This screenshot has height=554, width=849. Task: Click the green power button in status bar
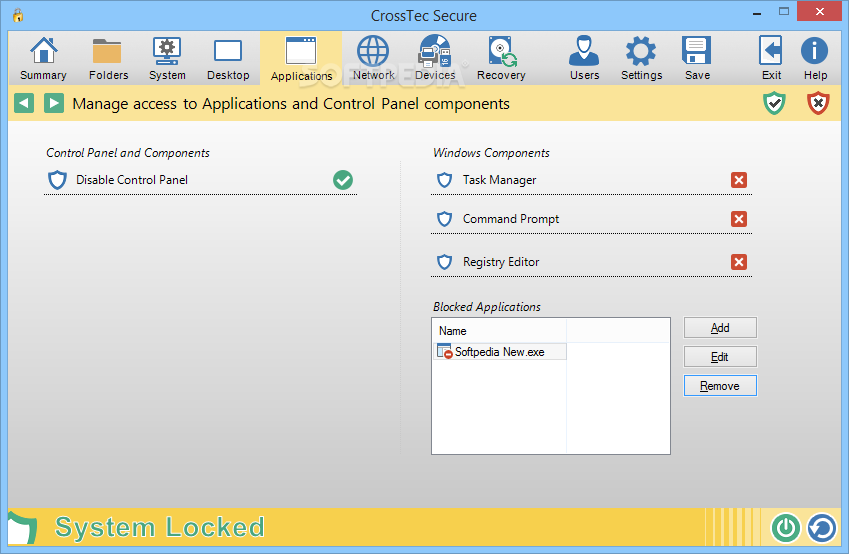click(x=786, y=527)
